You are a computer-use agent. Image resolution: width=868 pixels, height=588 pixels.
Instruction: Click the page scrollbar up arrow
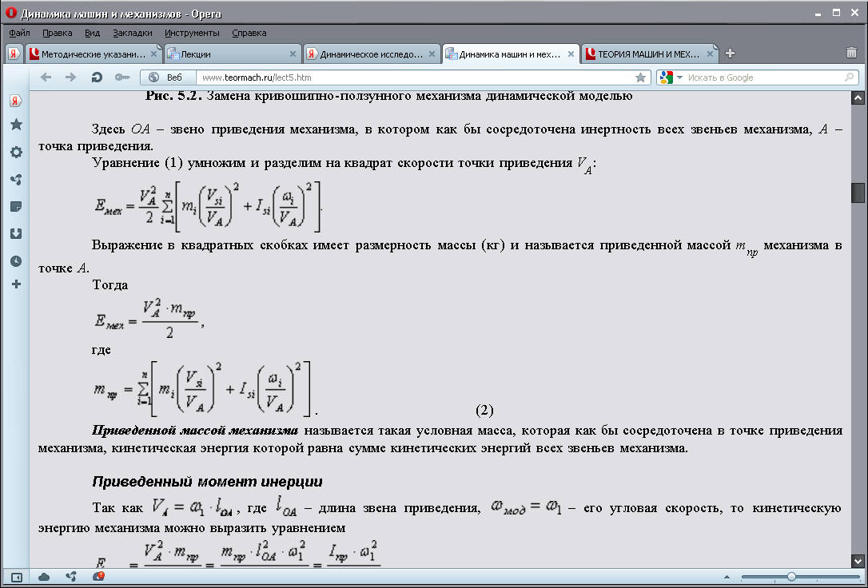(858, 98)
